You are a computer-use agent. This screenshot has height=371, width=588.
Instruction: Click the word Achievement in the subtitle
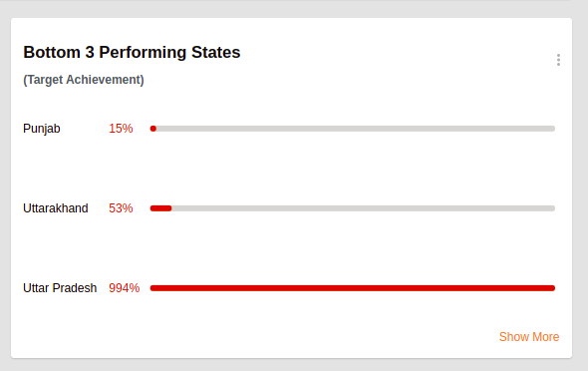point(105,80)
